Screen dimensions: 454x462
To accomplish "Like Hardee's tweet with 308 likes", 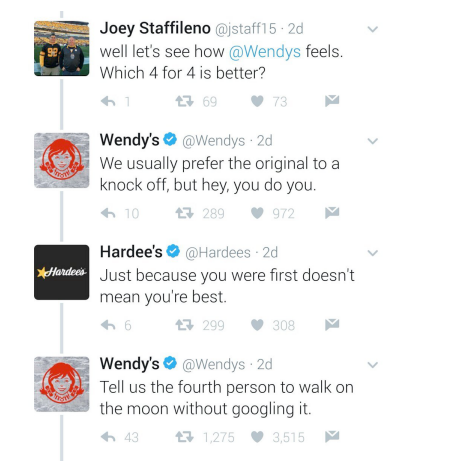I will [257, 325].
